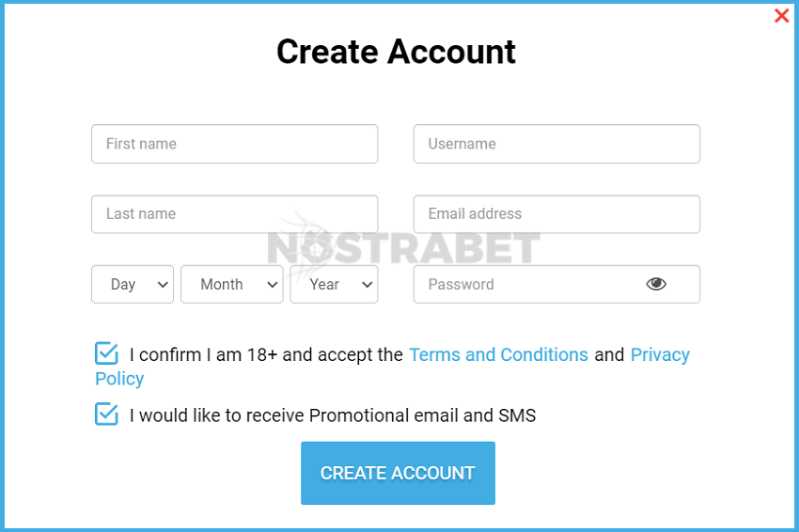Click into the Last name field
The width and height of the screenshot is (799, 532).
tap(235, 214)
